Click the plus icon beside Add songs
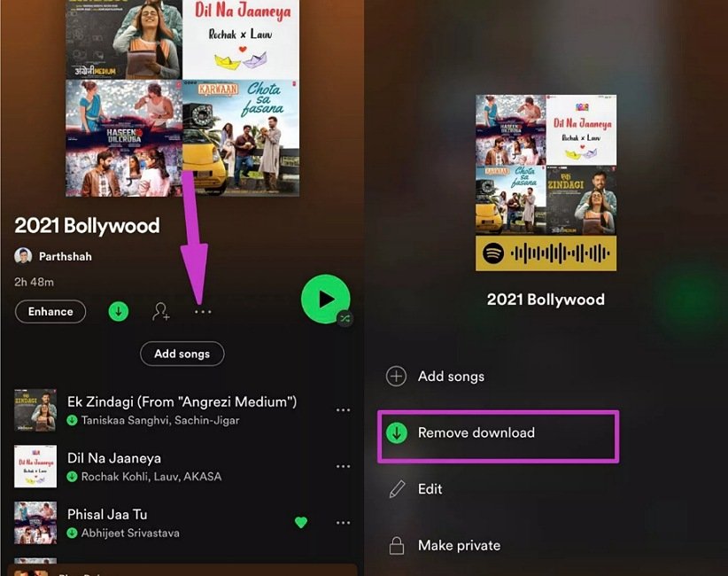 [397, 377]
